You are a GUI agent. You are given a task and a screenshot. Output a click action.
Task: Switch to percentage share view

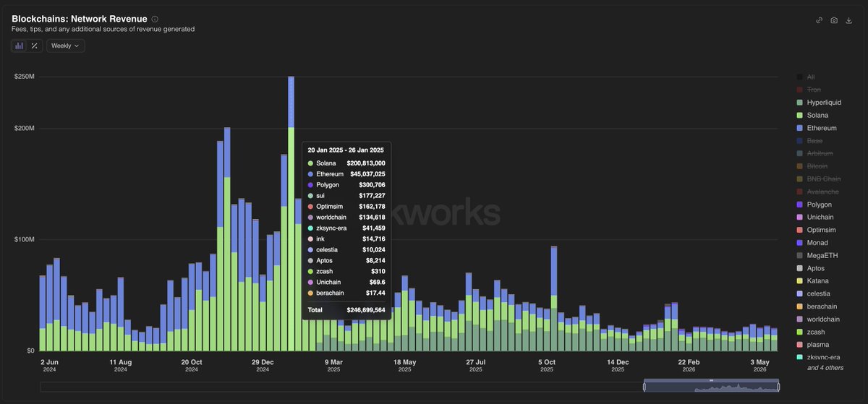pyautogui.click(x=34, y=46)
